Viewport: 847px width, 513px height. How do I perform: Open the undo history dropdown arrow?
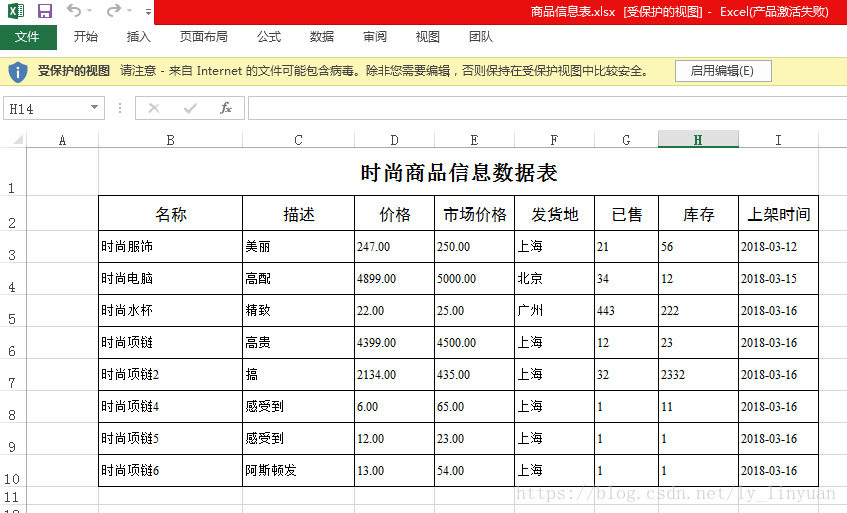coord(90,11)
